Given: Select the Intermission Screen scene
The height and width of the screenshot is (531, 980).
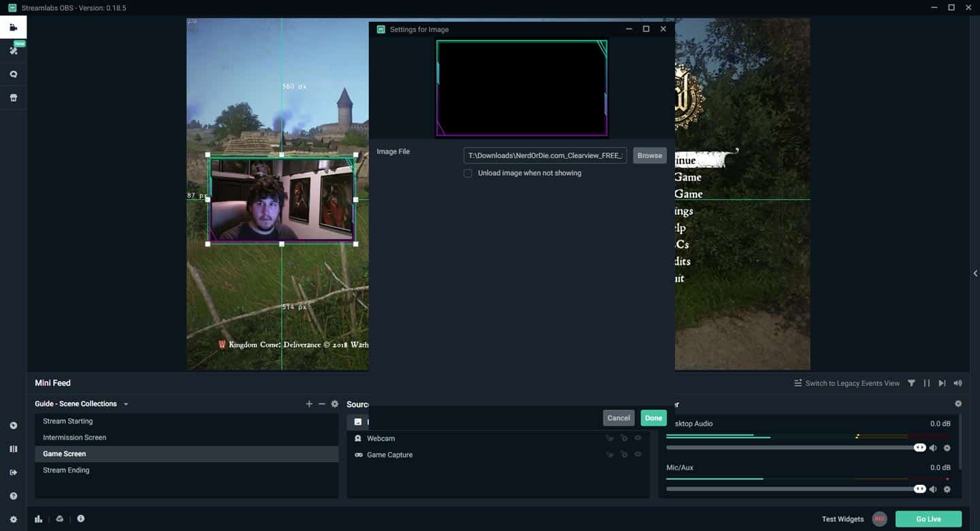Looking at the screenshot, I should tap(186, 438).
